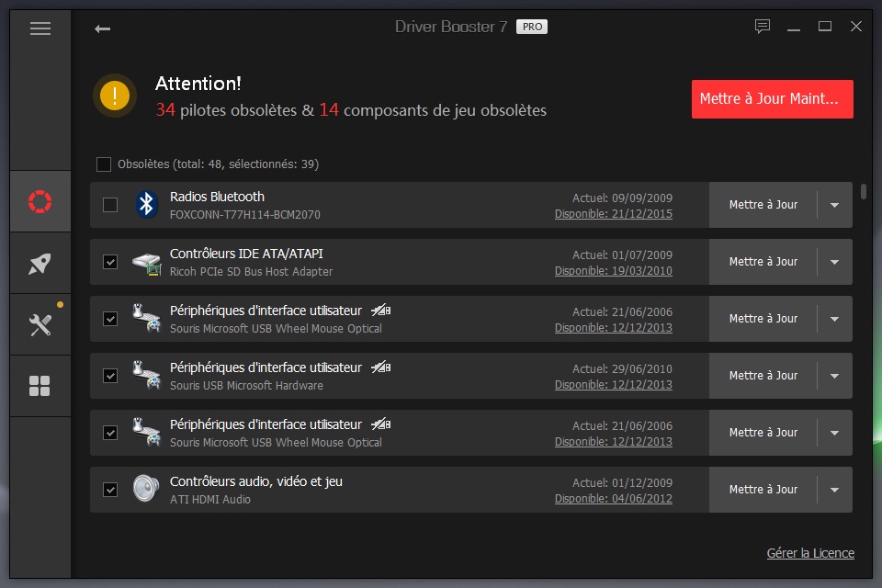
Task: Click the PRO badge
Action: point(532,27)
